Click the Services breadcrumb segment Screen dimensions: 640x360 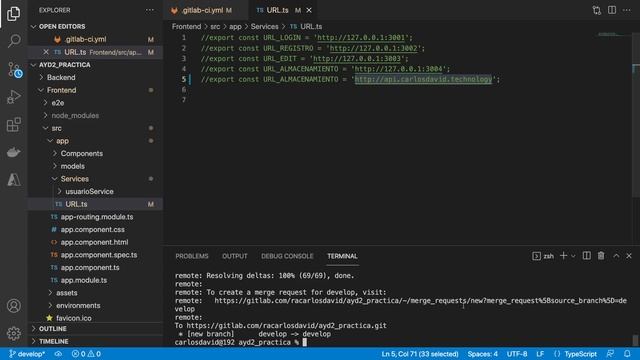[264, 27]
